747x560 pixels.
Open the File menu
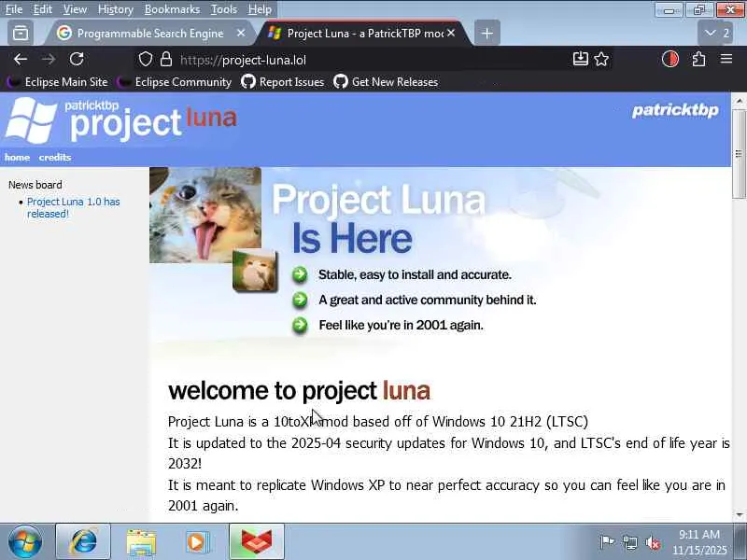(x=14, y=9)
